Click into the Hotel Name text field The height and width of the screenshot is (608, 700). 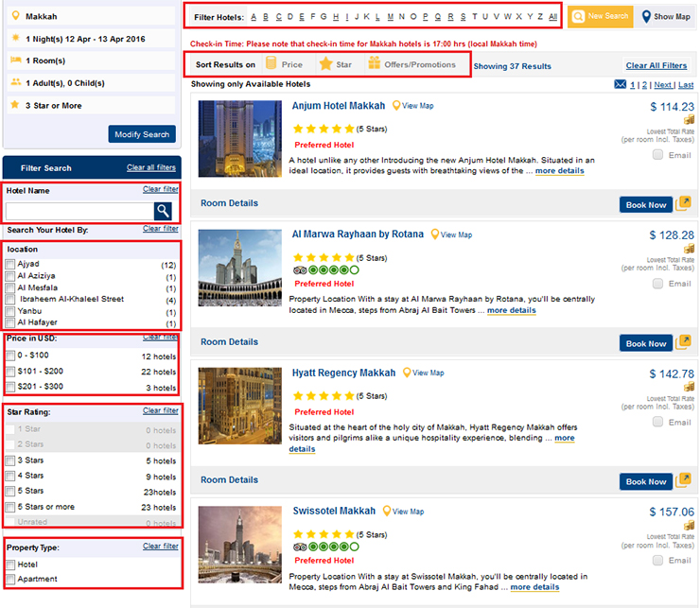79,212
